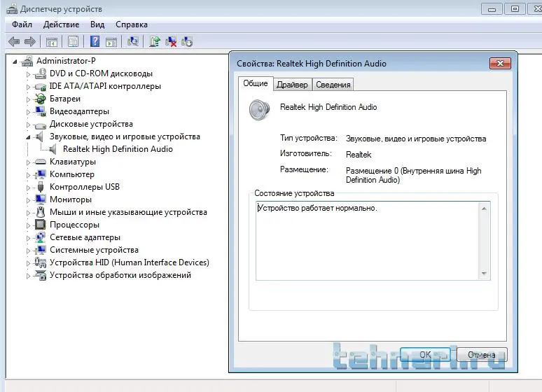Maximize the Device Manager window

pos(515,8)
